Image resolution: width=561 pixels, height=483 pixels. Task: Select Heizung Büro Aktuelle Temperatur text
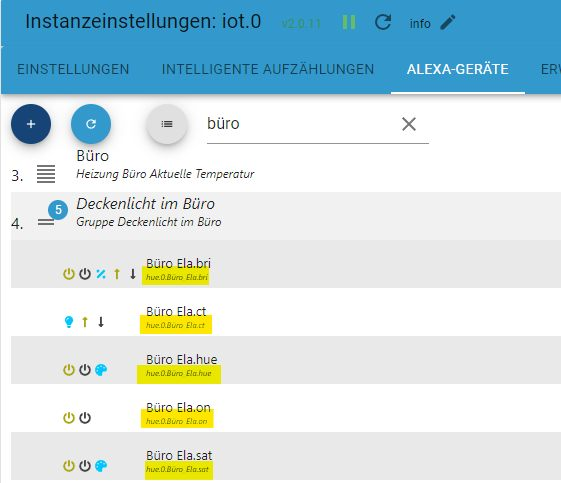tap(165, 174)
